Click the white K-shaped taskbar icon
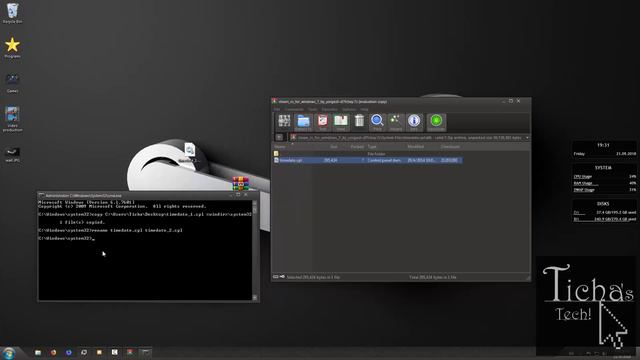Image resolution: width=640 pixels, height=360 pixels. pyautogui.click(x=115, y=352)
